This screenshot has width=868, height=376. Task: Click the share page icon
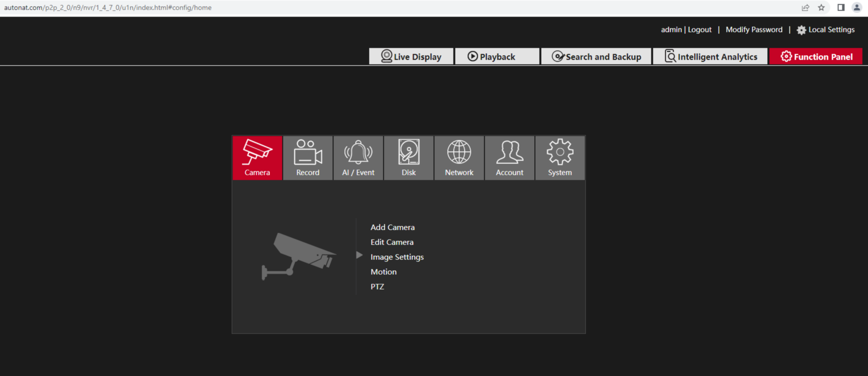(805, 7)
